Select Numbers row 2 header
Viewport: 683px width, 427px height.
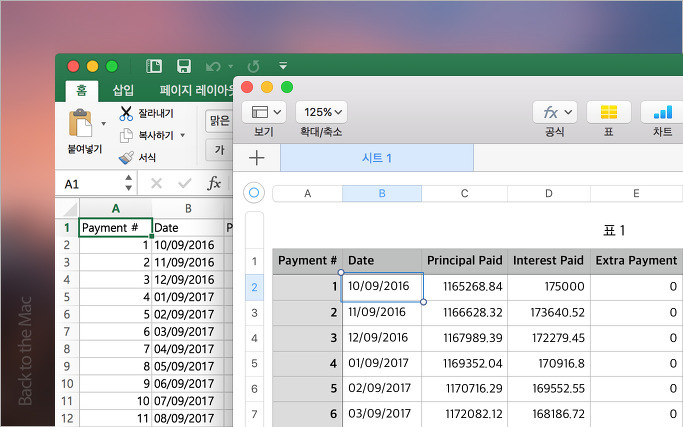pyautogui.click(x=254, y=287)
